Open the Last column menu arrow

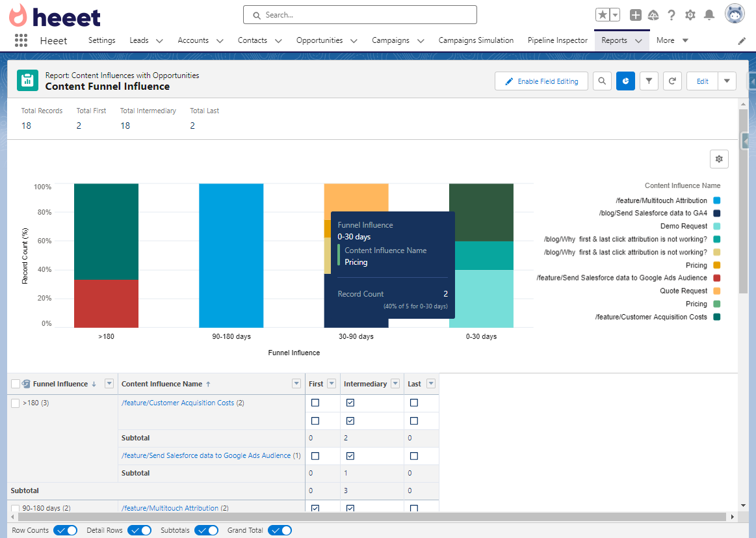pyautogui.click(x=431, y=384)
